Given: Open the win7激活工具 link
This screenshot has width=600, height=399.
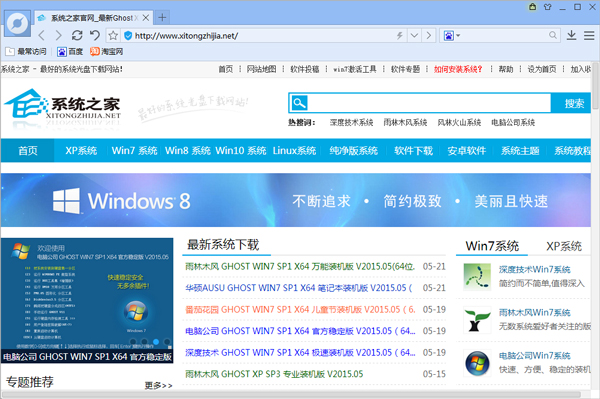Looking at the screenshot, I should pyautogui.click(x=355, y=69).
